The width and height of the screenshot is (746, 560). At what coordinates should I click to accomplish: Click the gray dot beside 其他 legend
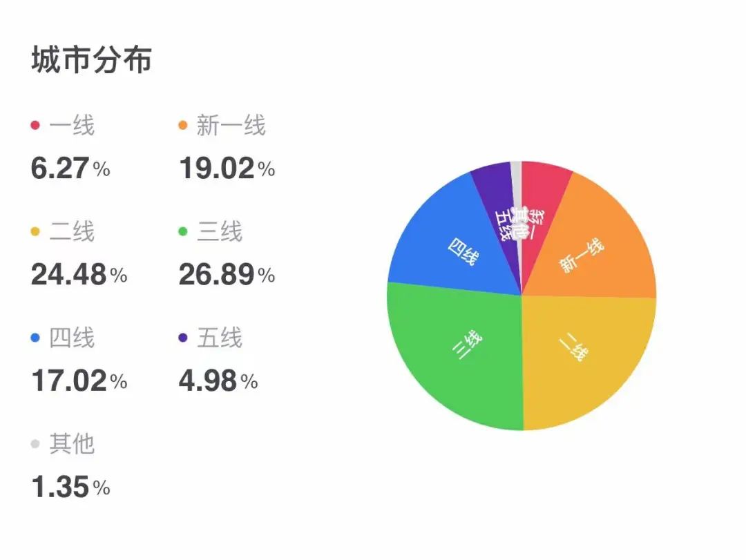(35, 445)
